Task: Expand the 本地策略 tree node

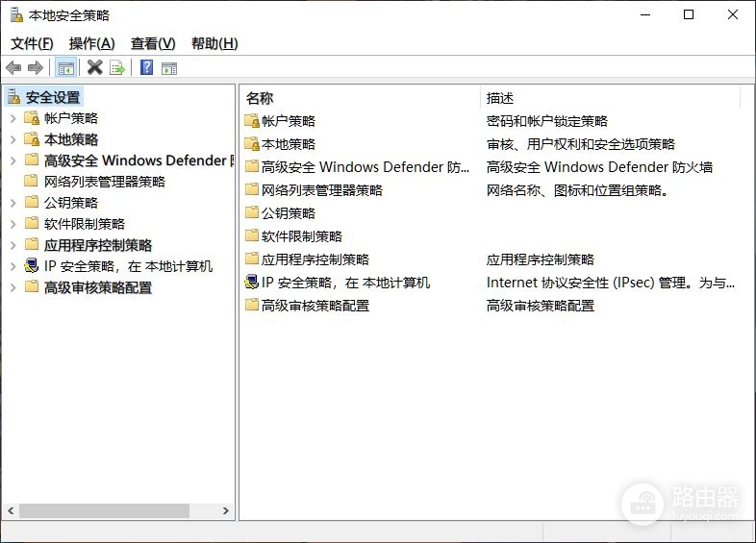Action: coord(13,139)
